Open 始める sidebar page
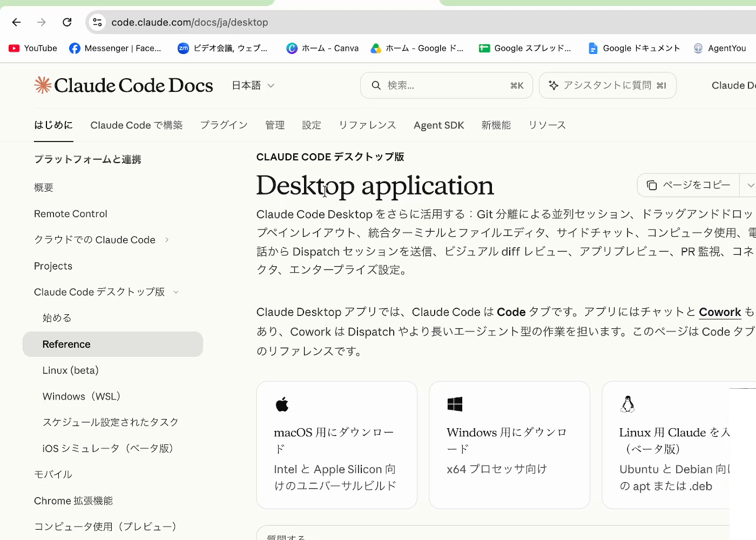The image size is (756, 540). point(57,318)
